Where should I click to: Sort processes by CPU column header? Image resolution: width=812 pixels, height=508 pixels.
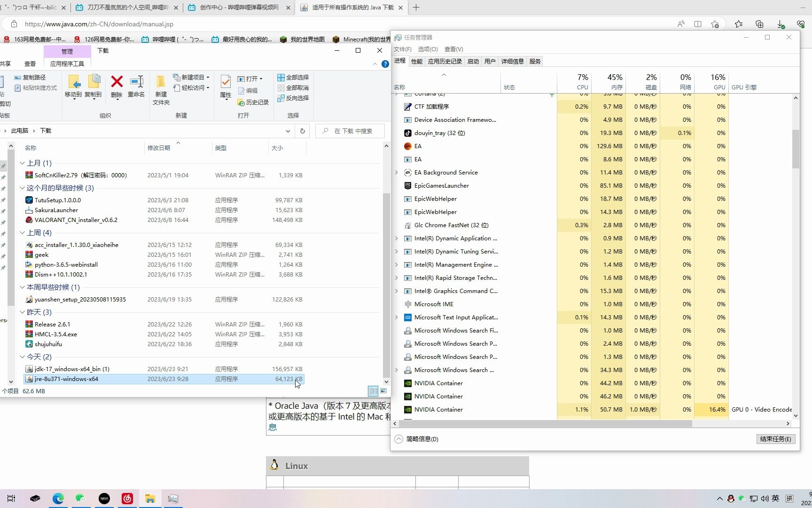pos(574,81)
